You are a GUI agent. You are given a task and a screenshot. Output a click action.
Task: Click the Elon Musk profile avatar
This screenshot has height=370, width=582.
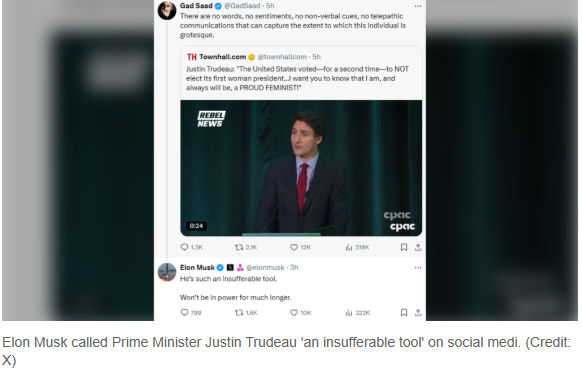click(167, 272)
